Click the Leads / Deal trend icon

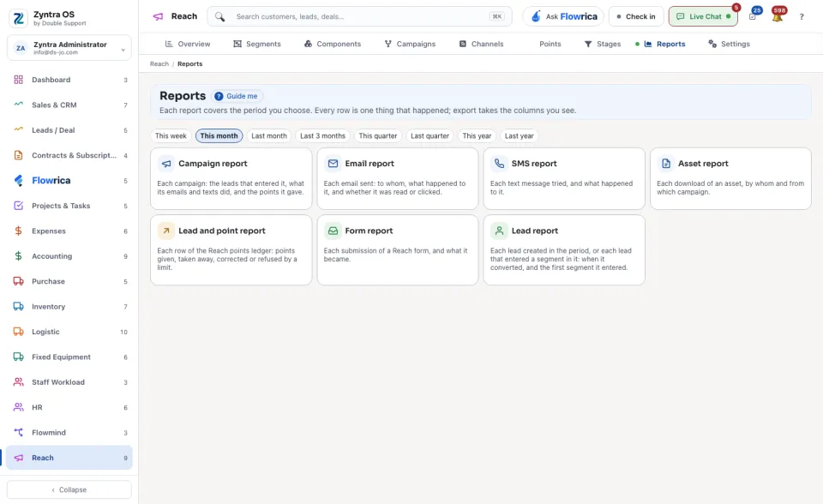(18, 130)
